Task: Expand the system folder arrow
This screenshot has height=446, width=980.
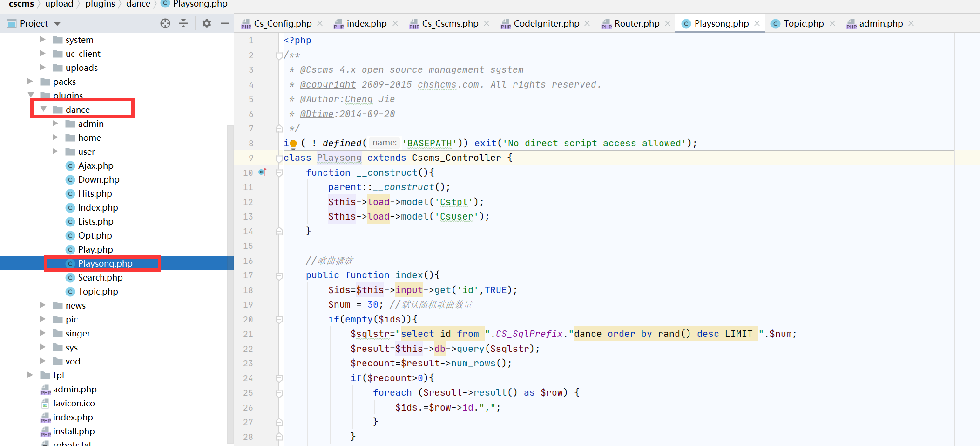Action: (43, 40)
